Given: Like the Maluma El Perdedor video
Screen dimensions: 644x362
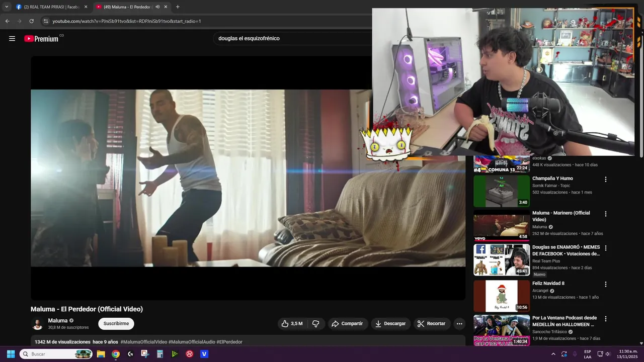Looking at the screenshot, I should [x=292, y=324].
